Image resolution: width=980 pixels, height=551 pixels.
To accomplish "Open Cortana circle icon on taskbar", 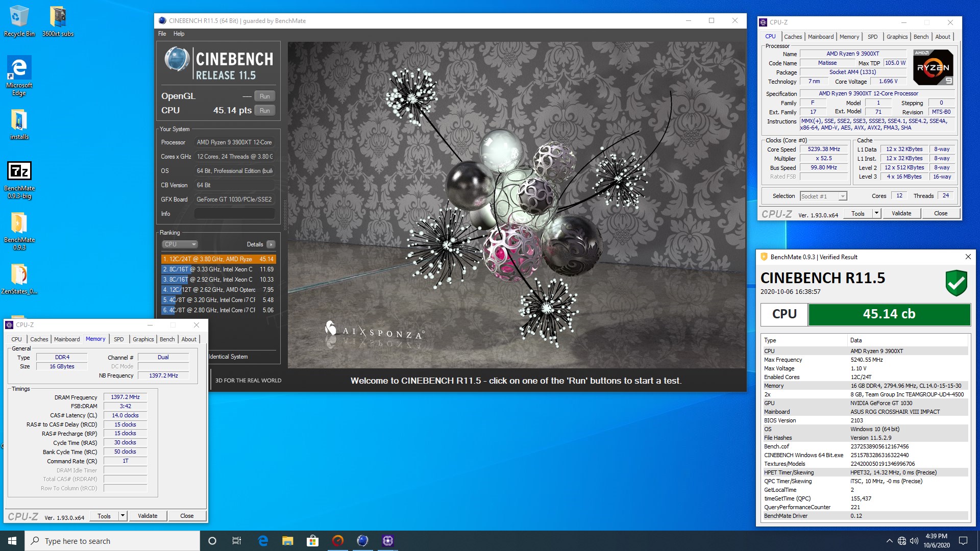I will click(212, 541).
